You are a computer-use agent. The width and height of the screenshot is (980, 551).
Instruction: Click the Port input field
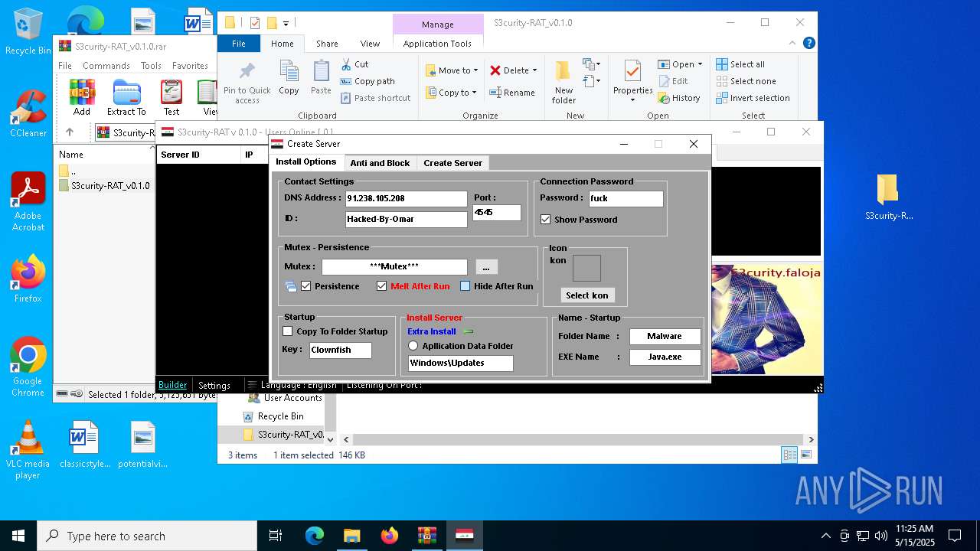497,212
